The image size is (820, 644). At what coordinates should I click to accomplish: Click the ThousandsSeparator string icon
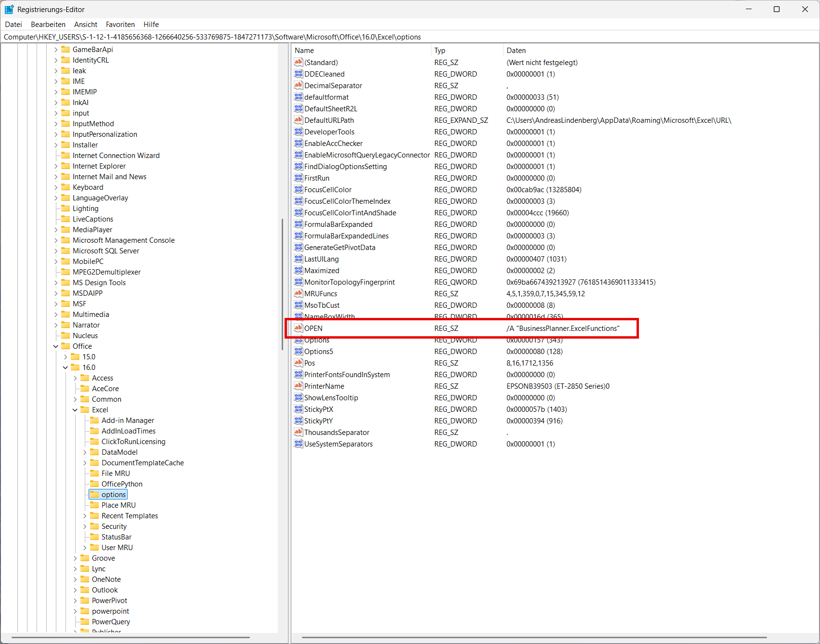click(299, 432)
